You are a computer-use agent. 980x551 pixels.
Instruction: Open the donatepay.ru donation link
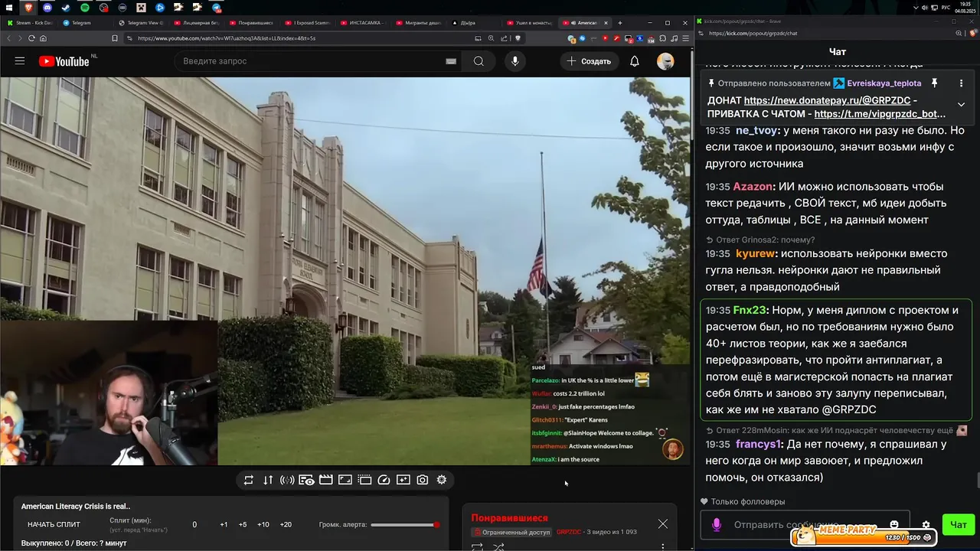(827, 100)
